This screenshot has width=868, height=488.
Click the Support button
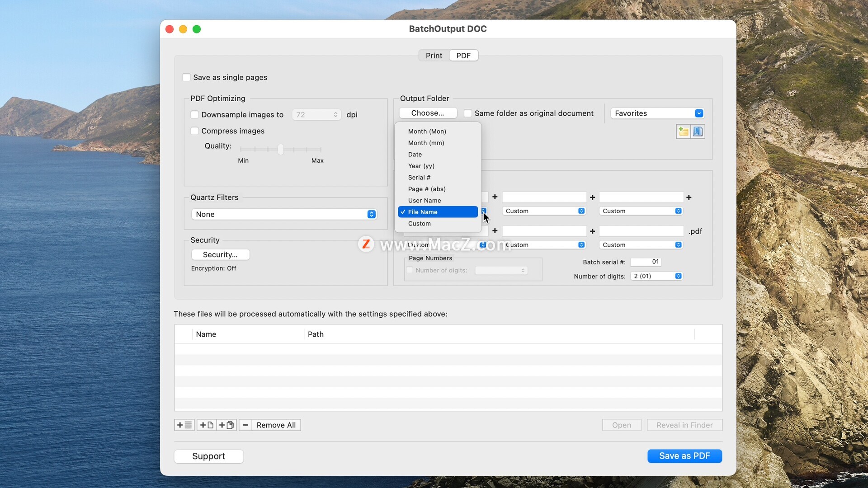(x=209, y=456)
